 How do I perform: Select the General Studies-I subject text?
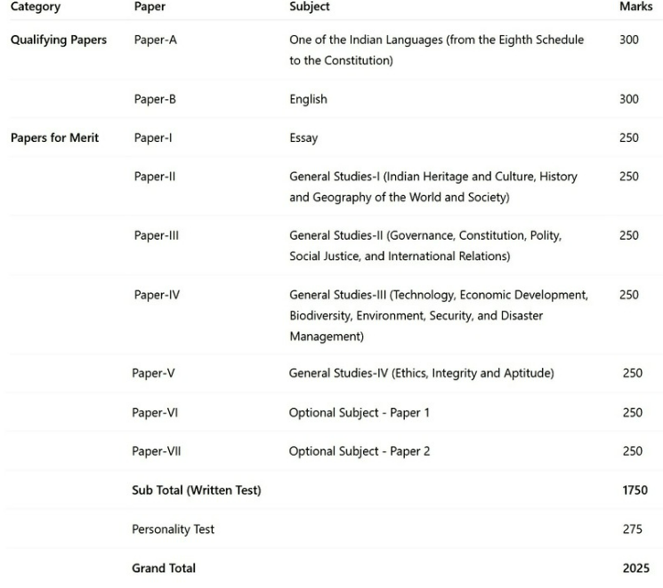click(x=433, y=187)
